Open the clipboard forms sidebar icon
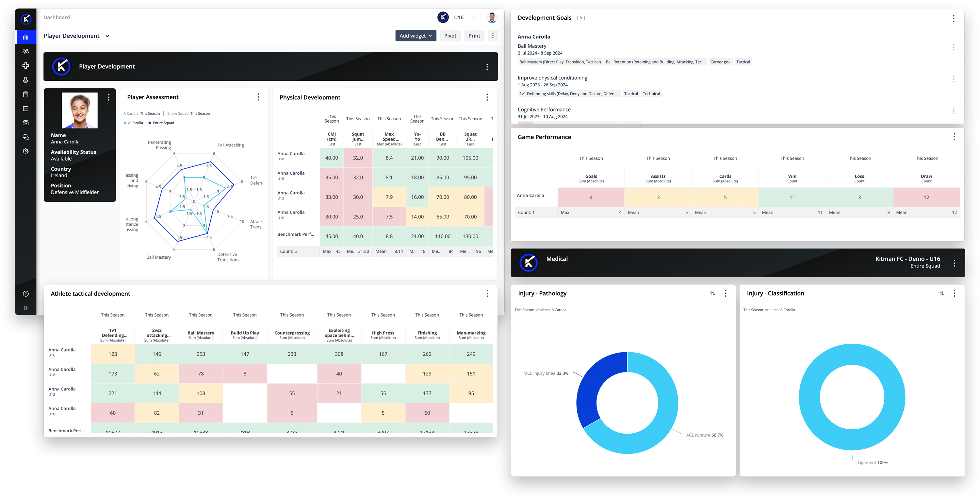The height and width of the screenshot is (498, 980). pyautogui.click(x=25, y=94)
